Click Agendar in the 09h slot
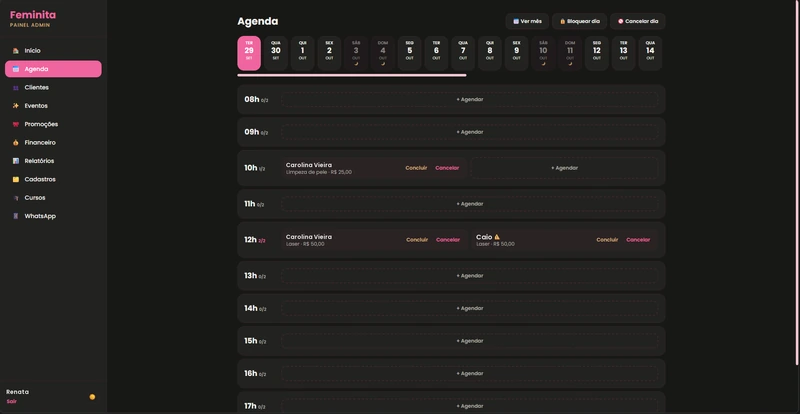The height and width of the screenshot is (414, 800). [x=469, y=132]
